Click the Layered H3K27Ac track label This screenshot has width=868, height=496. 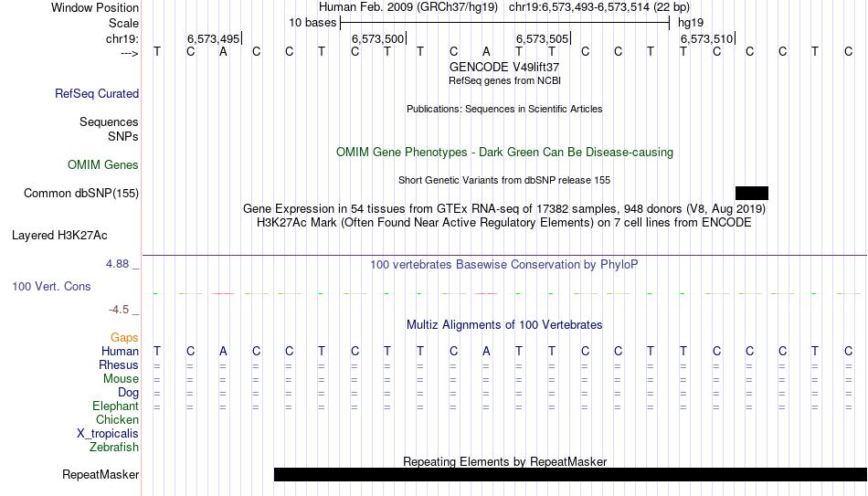(59, 236)
